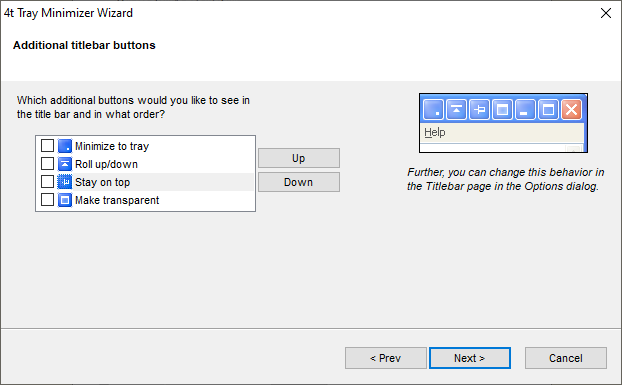Click the Roll up/down list icon
The width and height of the screenshot is (622, 385).
coord(65,164)
